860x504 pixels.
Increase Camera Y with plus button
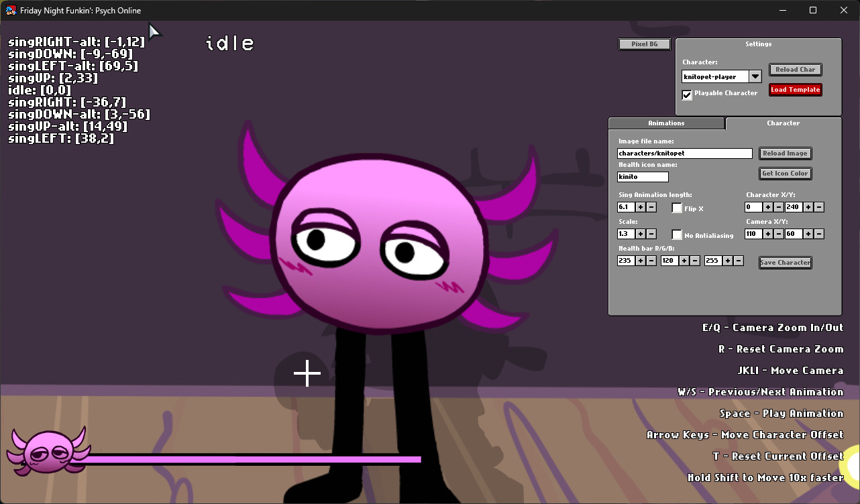pyautogui.click(x=808, y=234)
